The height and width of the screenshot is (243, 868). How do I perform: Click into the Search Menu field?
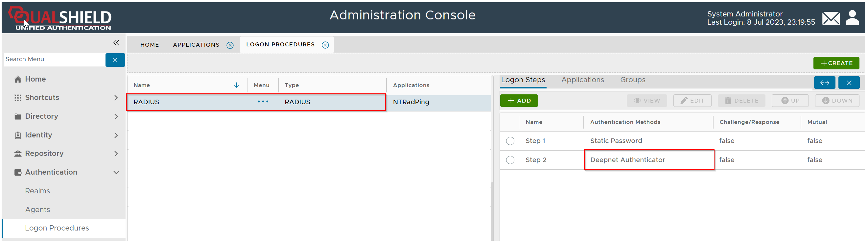[54, 60]
